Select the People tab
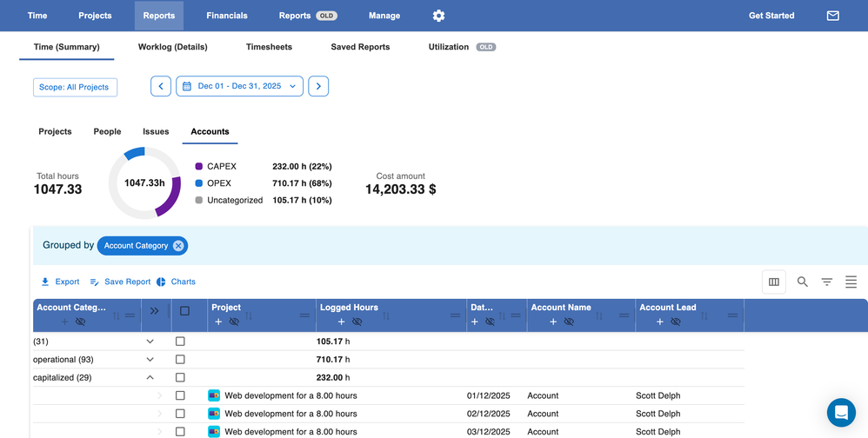The image size is (868, 438). coord(107,132)
